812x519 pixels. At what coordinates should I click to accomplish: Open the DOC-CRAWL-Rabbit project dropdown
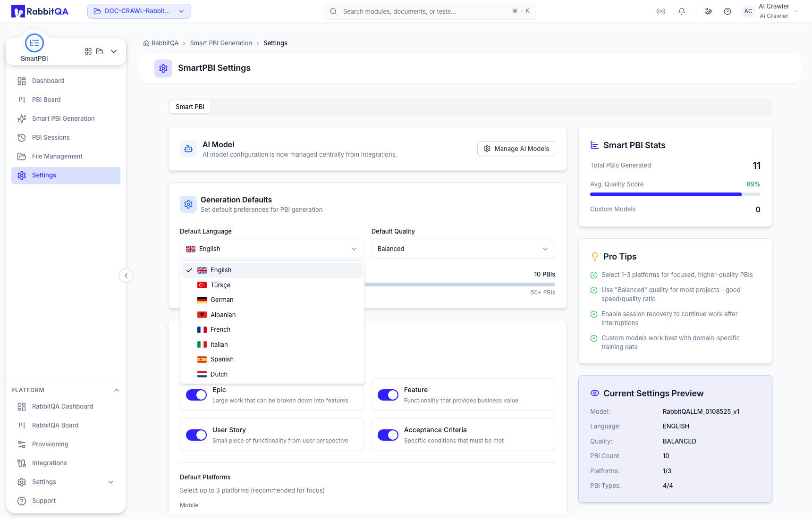(139, 11)
